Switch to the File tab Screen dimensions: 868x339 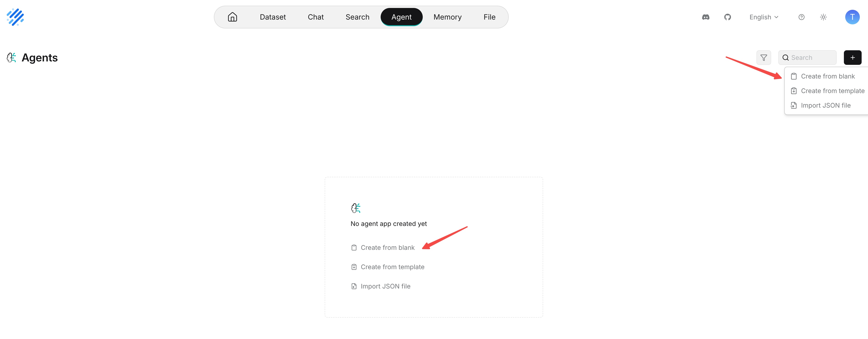[x=489, y=17]
